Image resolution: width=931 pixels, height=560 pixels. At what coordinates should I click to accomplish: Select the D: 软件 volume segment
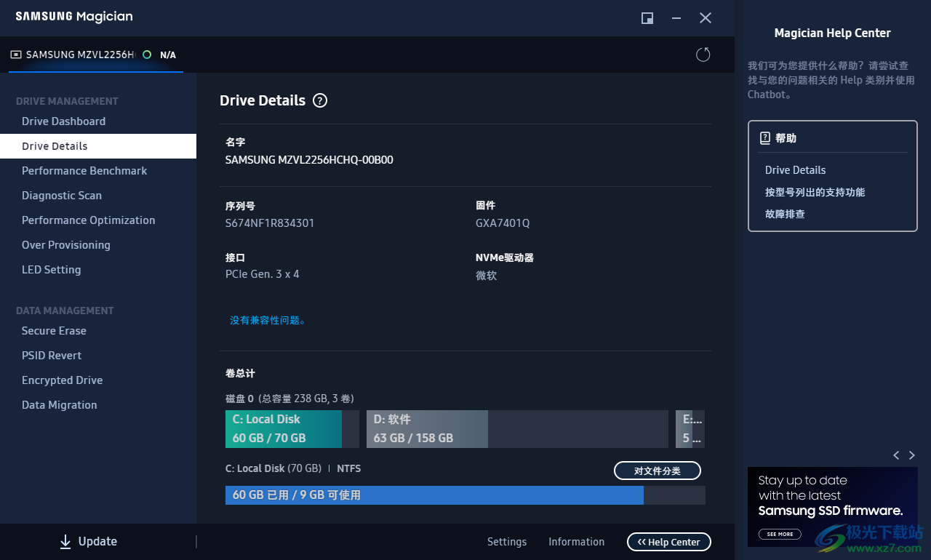427,428
